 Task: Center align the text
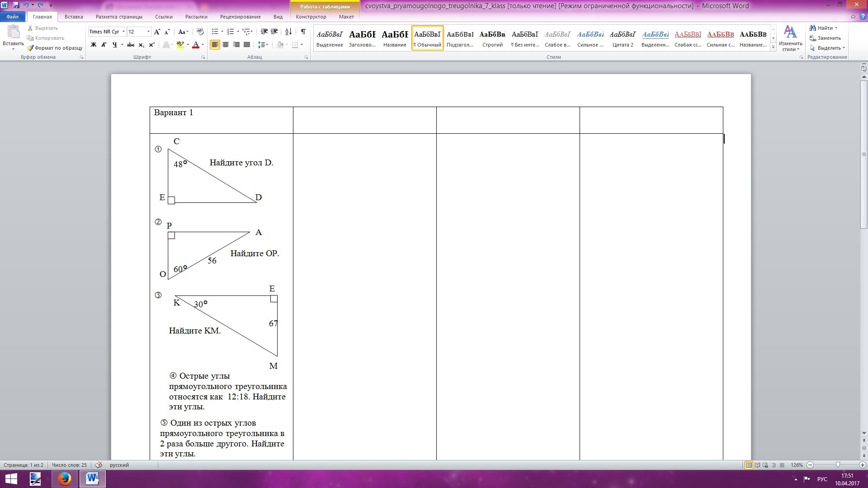[225, 45]
